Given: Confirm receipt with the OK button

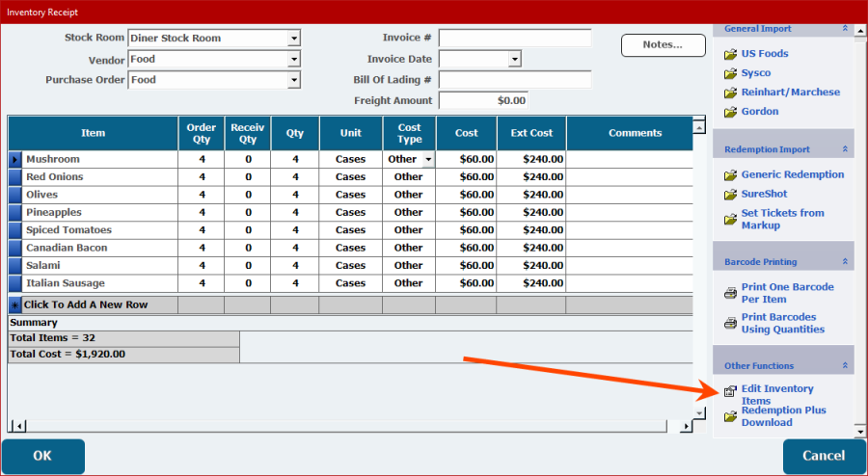Looking at the screenshot, I should pyautogui.click(x=43, y=456).
